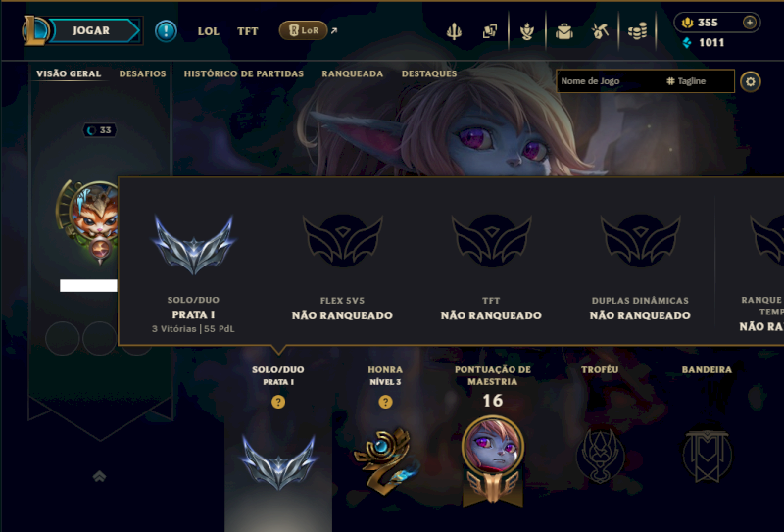Image resolution: width=784 pixels, height=532 pixels.
Task: Open the Loot crafting icon
Action: (x=600, y=31)
